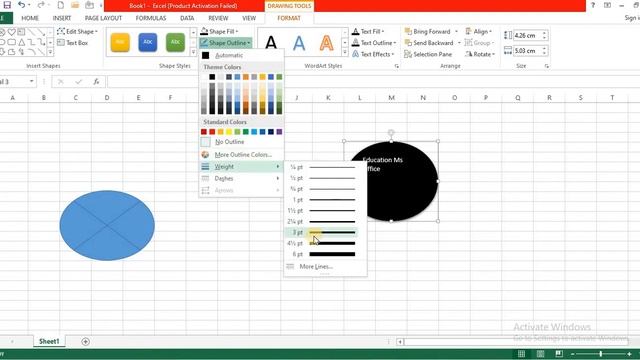Apply the orange outlined WordArt A style

[x=326, y=42]
